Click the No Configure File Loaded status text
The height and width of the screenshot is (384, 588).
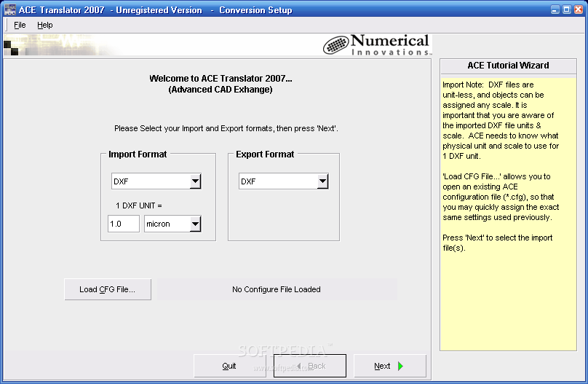277,289
